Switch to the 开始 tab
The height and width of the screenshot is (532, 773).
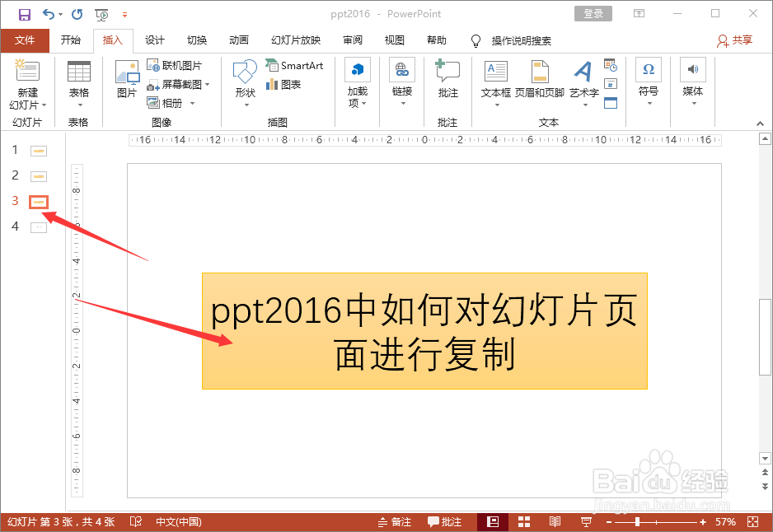(x=71, y=40)
